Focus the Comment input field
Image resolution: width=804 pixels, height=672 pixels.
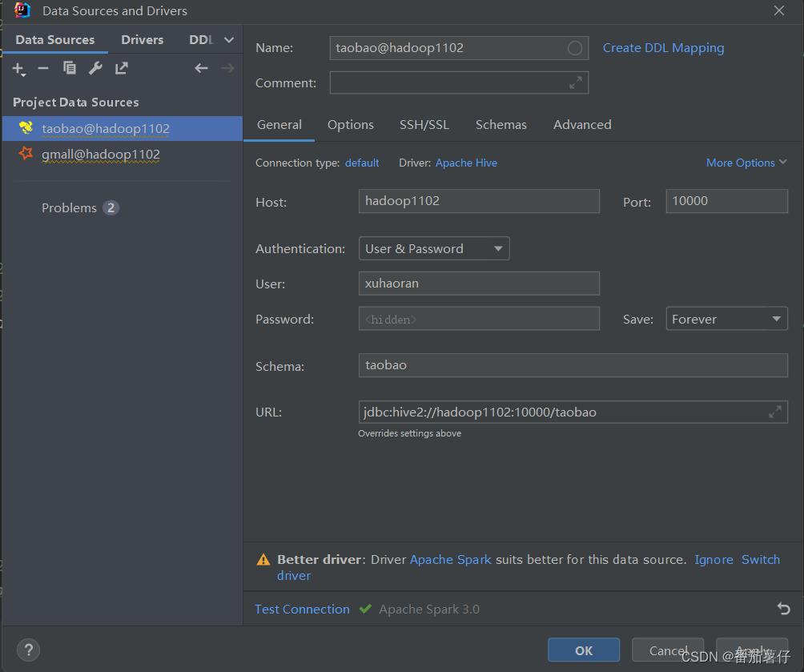[459, 82]
